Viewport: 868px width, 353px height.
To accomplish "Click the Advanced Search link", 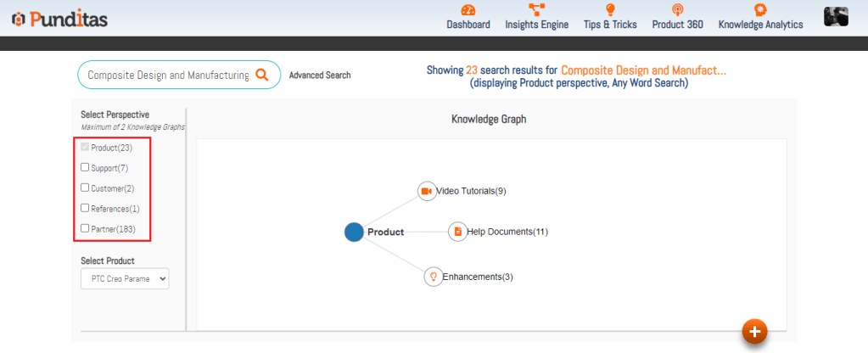I will pos(320,76).
